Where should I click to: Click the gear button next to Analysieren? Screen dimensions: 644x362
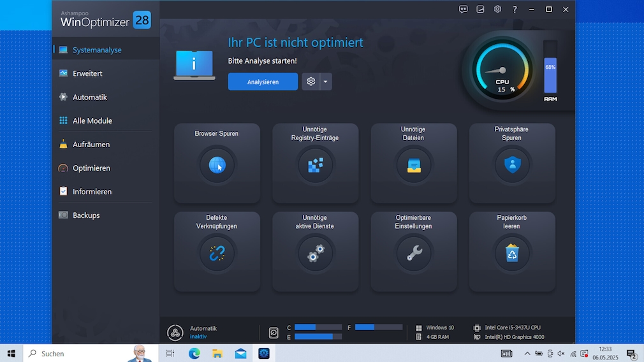pos(311,82)
